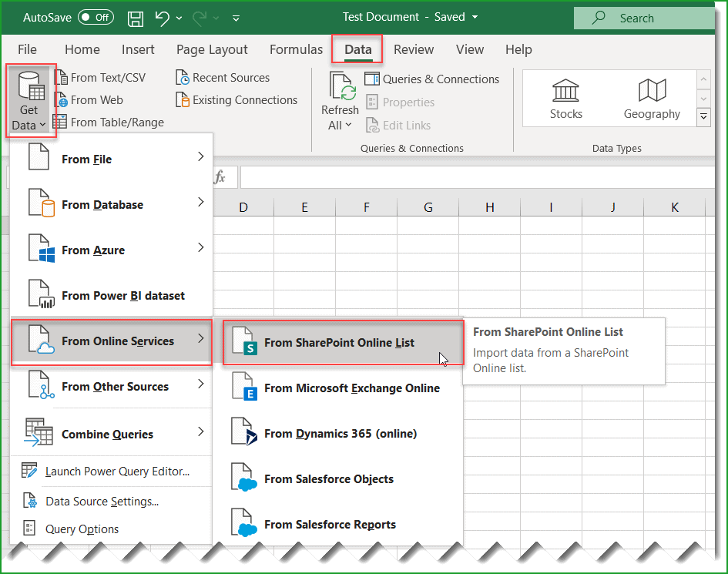Click Existing Connections icon

[x=183, y=99]
